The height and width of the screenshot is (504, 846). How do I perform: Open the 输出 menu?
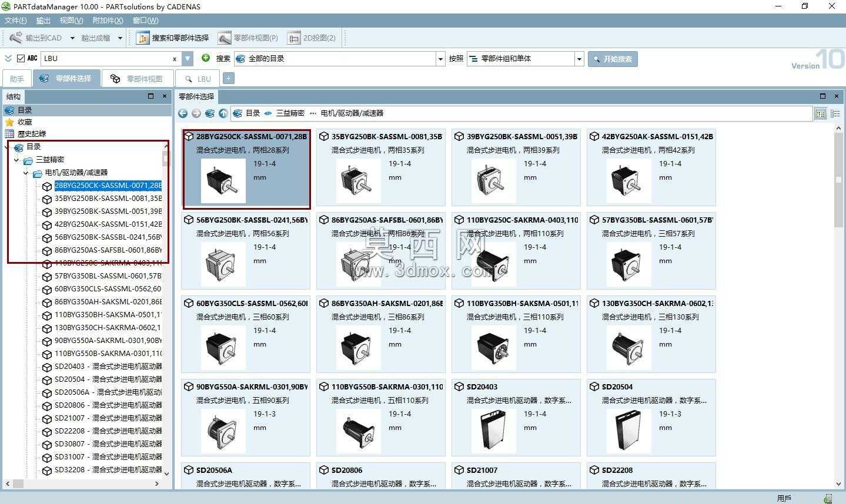(44, 21)
